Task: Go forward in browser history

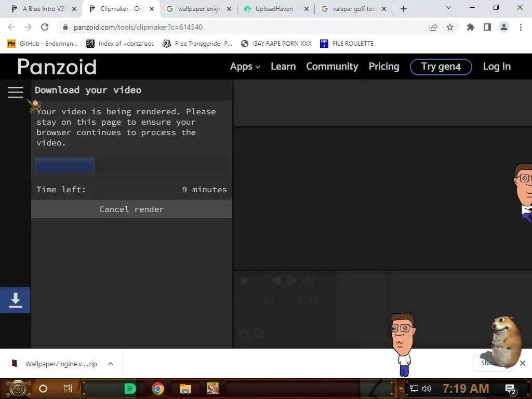Action: (28, 27)
